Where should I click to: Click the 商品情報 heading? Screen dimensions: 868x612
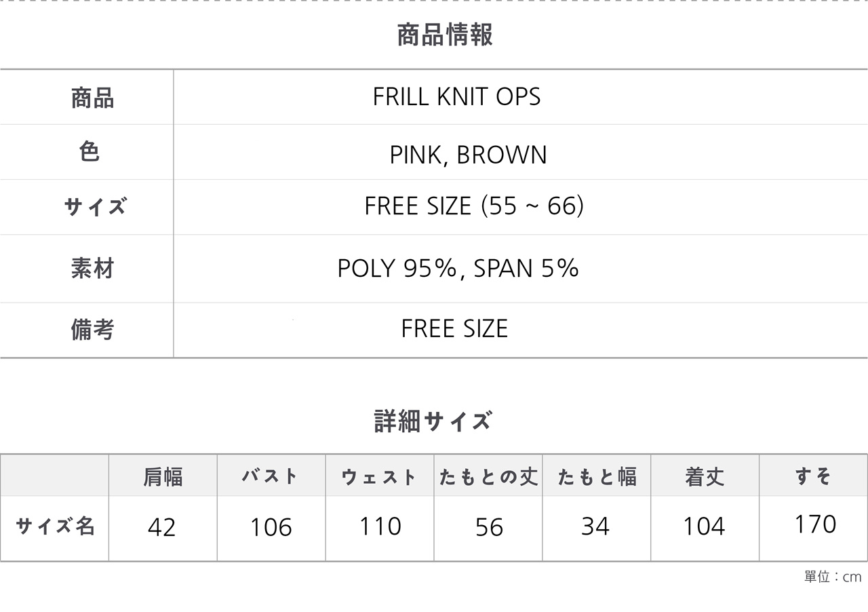445,35
